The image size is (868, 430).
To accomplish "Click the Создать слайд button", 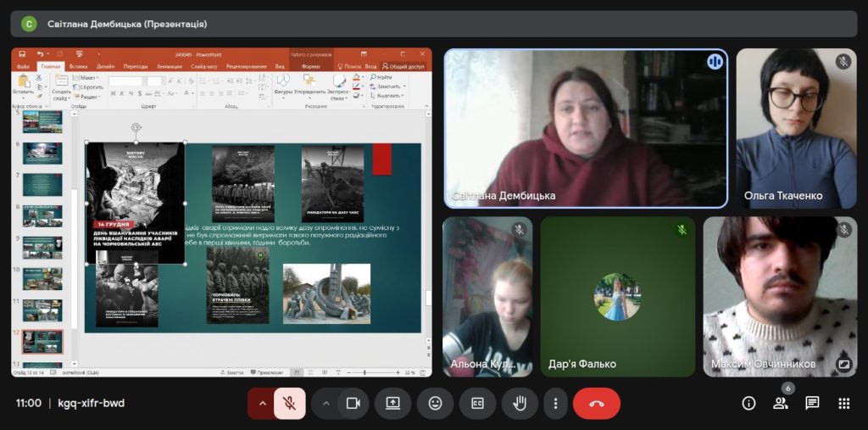I will tap(61, 88).
